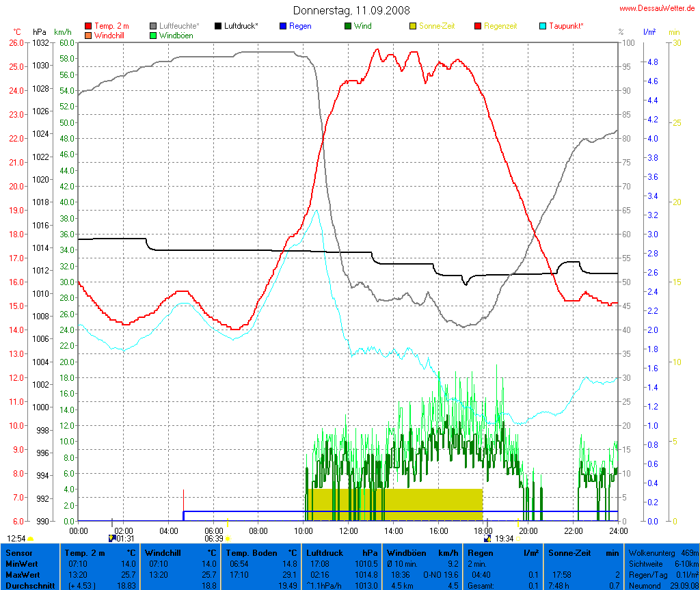The height and width of the screenshot is (590, 700).
Task: Click the light green Windböen legend square
Action: pyautogui.click(x=153, y=35)
